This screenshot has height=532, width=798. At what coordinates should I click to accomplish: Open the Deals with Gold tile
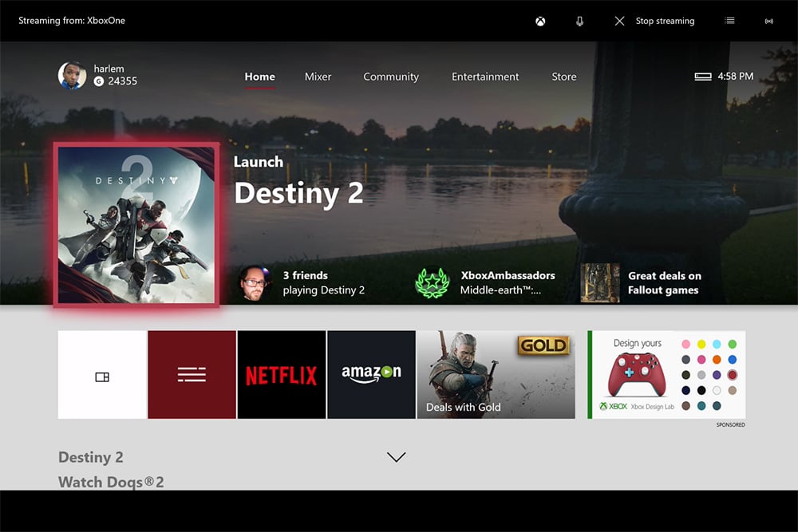pos(496,375)
